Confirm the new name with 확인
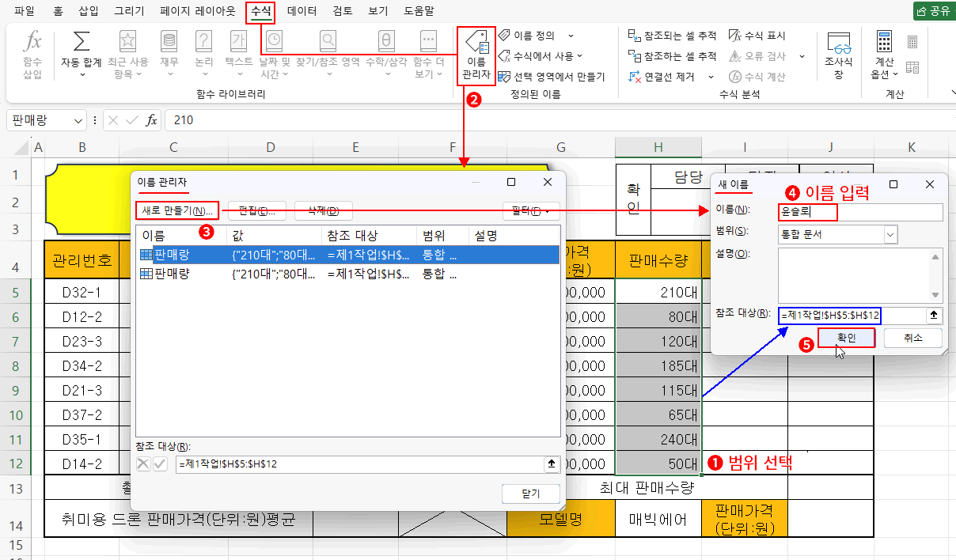This screenshot has height=560, width=956. tap(845, 337)
